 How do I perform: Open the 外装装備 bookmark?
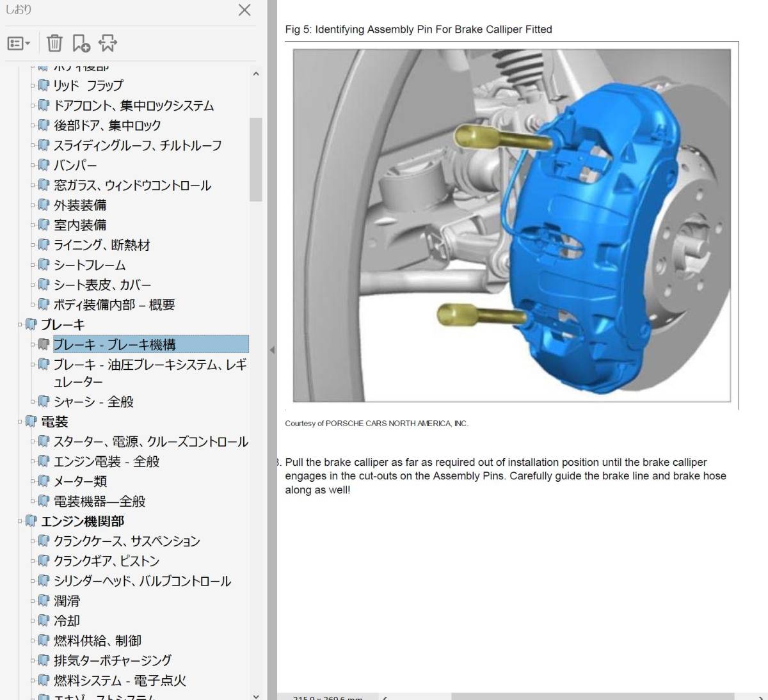point(80,205)
